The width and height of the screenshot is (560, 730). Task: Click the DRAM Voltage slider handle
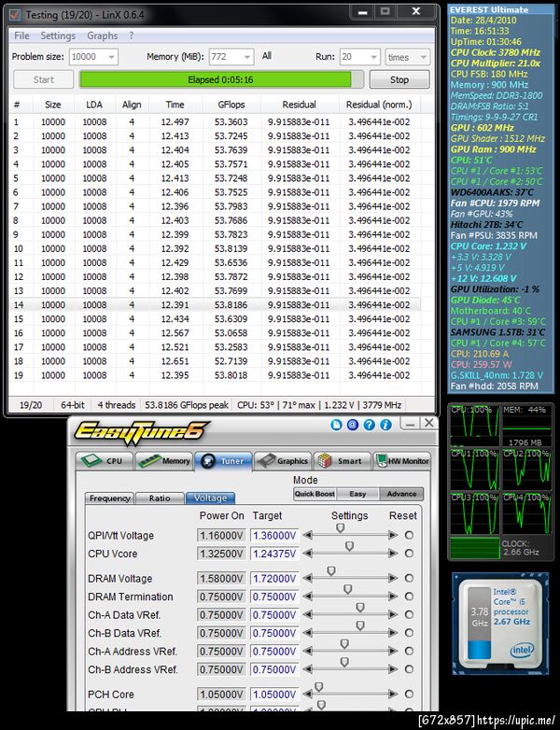[331, 571]
